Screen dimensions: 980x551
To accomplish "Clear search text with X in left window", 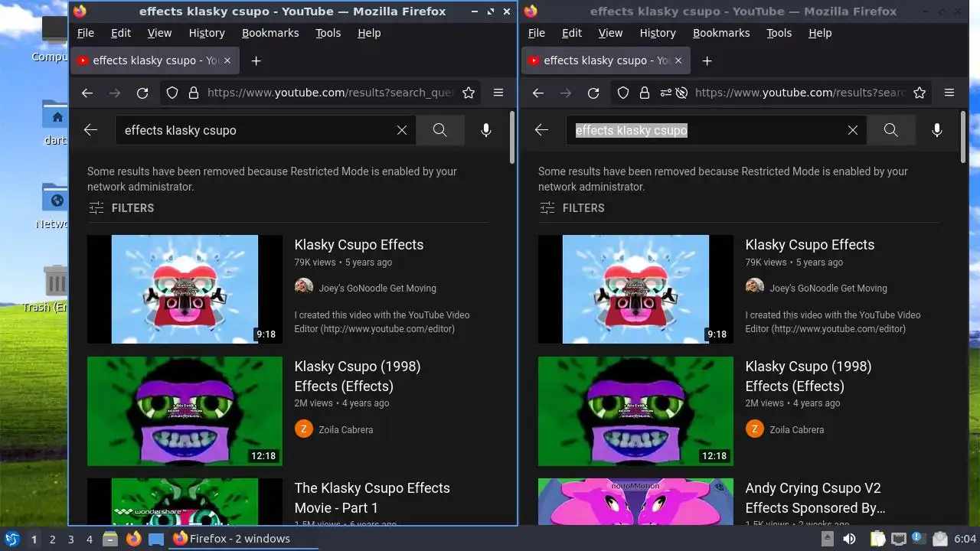I will [402, 130].
